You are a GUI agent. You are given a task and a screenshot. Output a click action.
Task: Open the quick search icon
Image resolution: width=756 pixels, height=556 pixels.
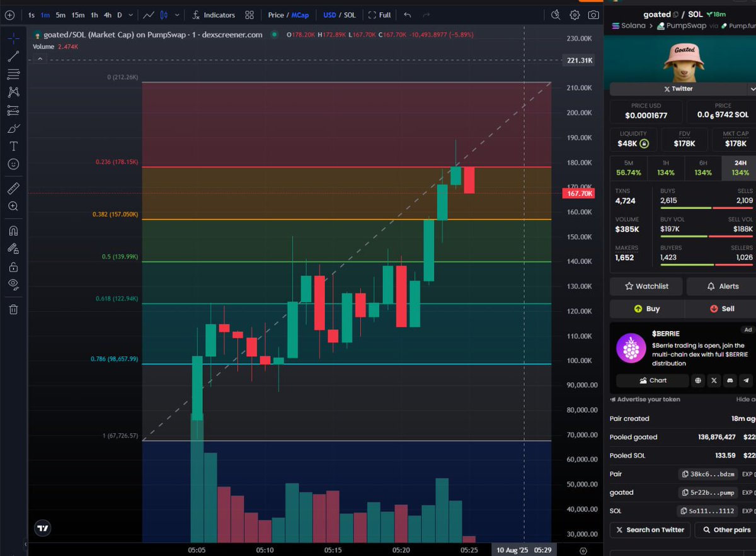[x=555, y=15]
